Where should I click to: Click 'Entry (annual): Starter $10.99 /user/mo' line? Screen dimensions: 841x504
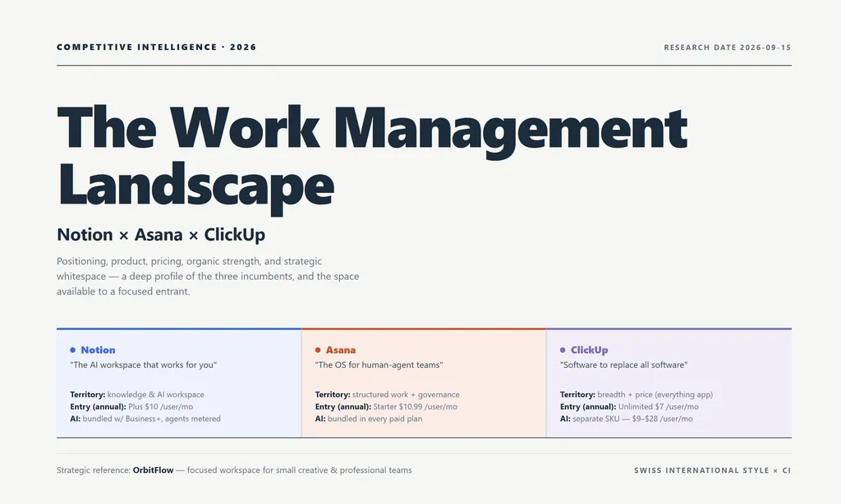pyautogui.click(x=386, y=407)
